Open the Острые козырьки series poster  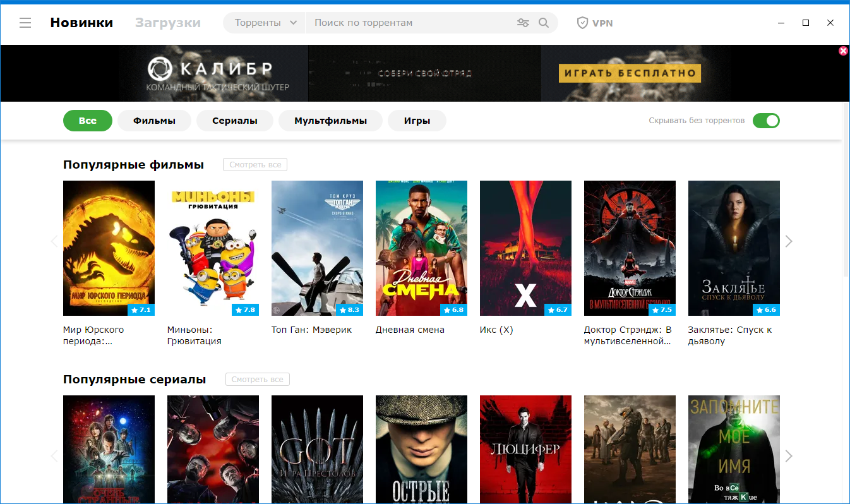tap(421, 450)
